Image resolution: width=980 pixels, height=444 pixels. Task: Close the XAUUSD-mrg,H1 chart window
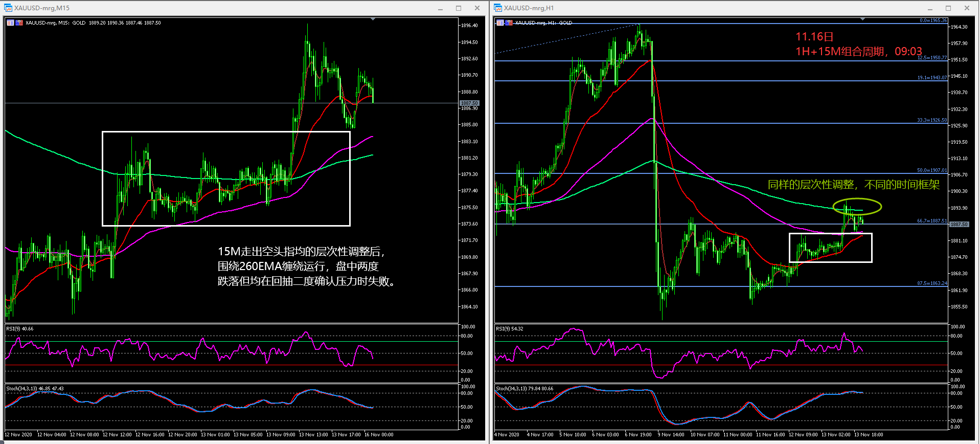(x=967, y=8)
